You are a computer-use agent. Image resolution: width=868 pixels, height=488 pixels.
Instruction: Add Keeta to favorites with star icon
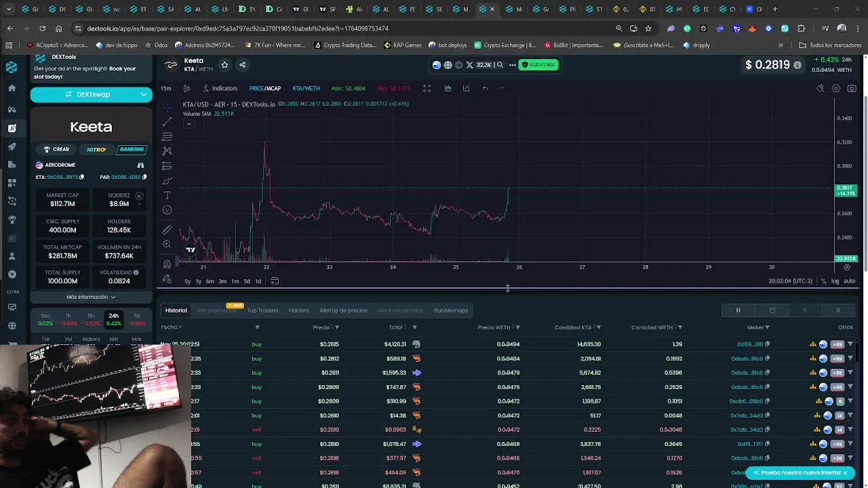click(x=224, y=65)
